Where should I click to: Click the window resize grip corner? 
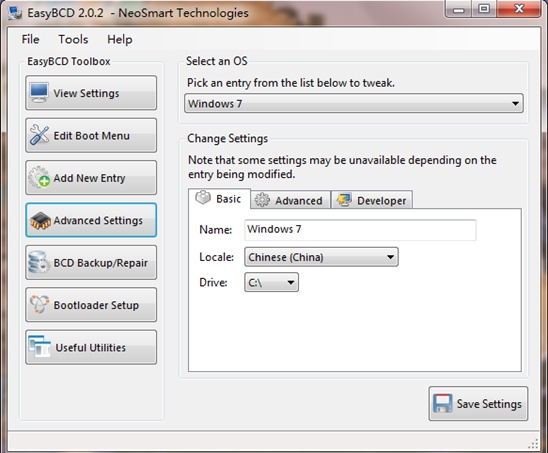pos(533,444)
